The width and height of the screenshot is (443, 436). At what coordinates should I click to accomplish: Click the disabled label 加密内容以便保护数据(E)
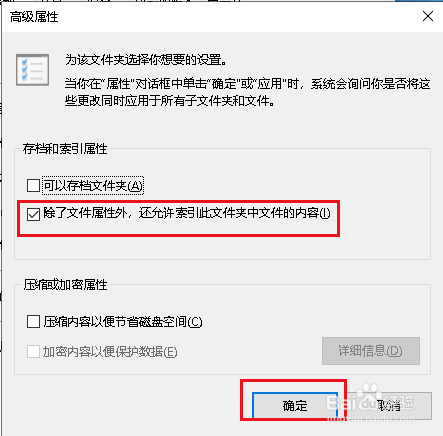pyautogui.click(x=110, y=352)
